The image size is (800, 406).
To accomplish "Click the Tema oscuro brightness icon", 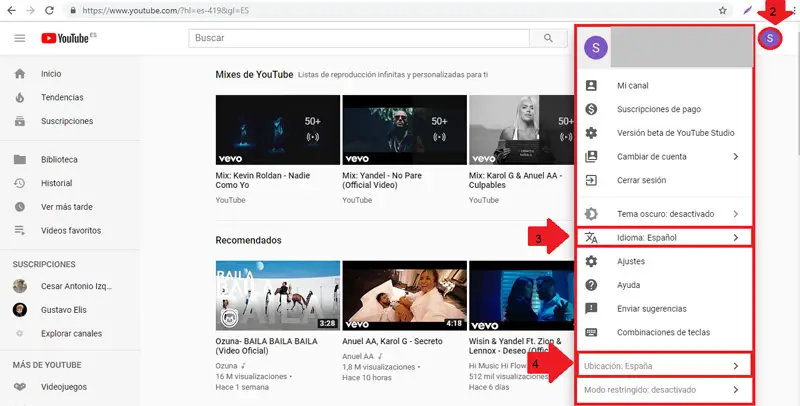I will pos(591,214).
